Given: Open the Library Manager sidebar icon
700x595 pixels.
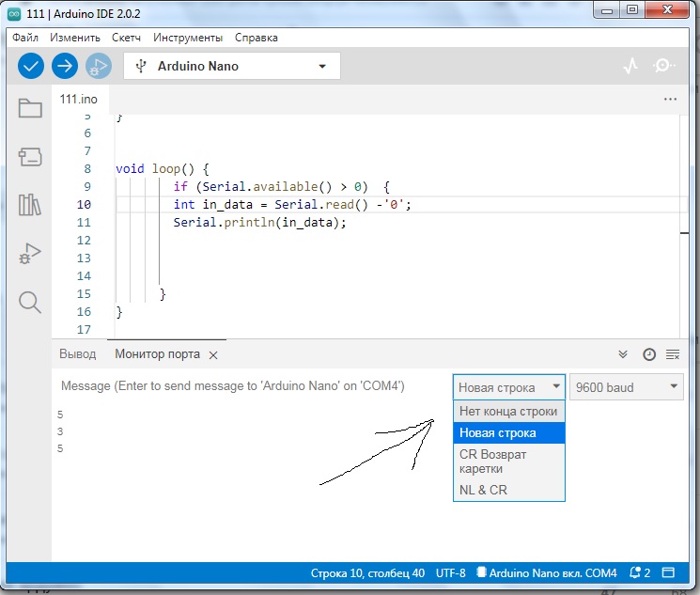Looking at the screenshot, I should pos(30,204).
